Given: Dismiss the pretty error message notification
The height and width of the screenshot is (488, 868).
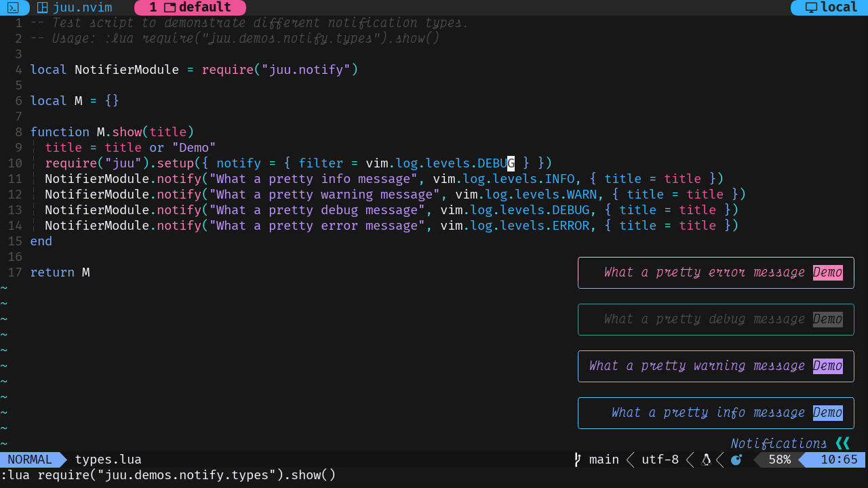Looking at the screenshot, I should click(715, 272).
